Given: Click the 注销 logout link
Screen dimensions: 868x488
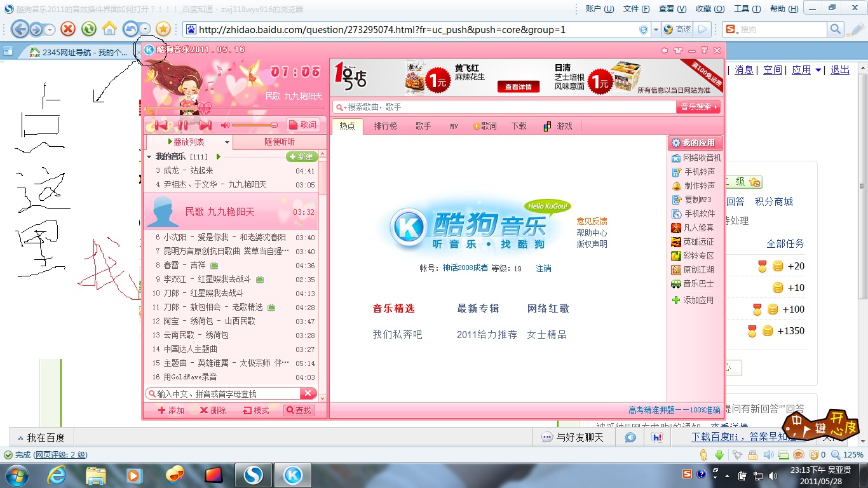Looking at the screenshot, I should click(544, 268).
